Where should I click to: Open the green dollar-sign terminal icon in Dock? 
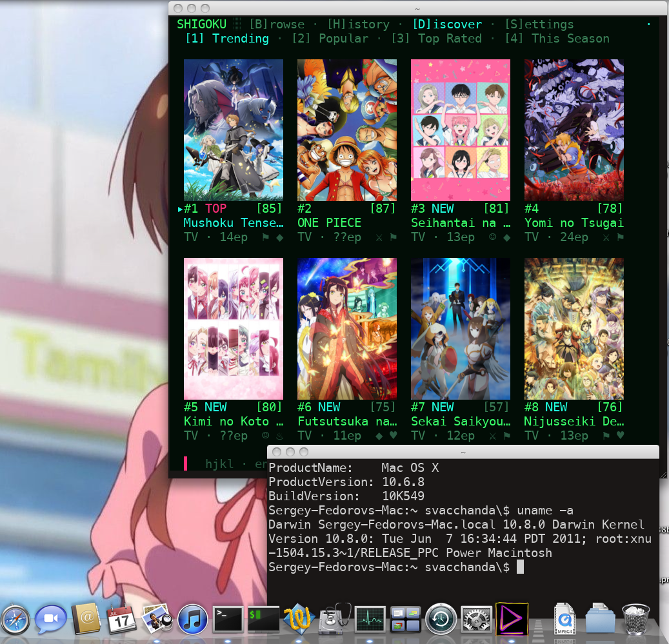(x=263, y=620)
